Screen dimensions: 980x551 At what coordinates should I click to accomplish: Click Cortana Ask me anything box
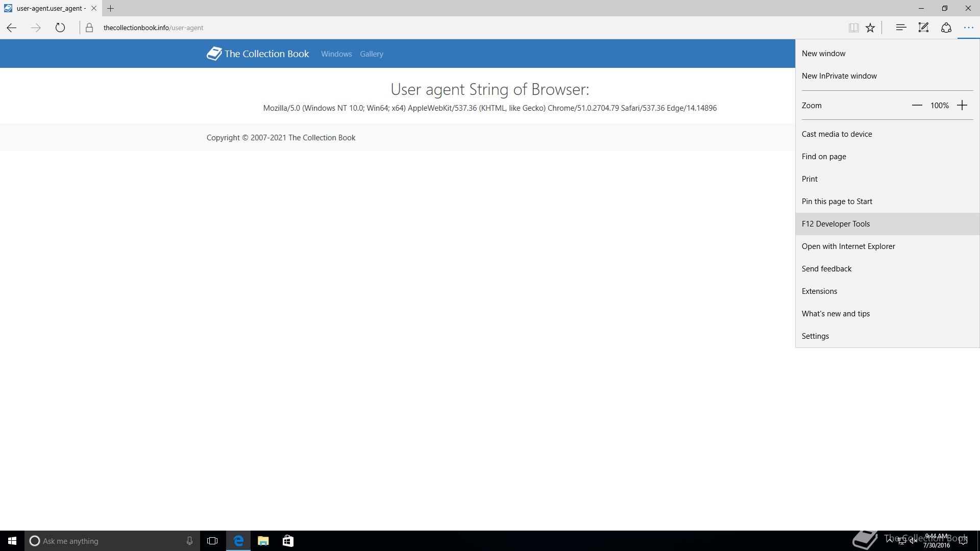tap(112, 541)
